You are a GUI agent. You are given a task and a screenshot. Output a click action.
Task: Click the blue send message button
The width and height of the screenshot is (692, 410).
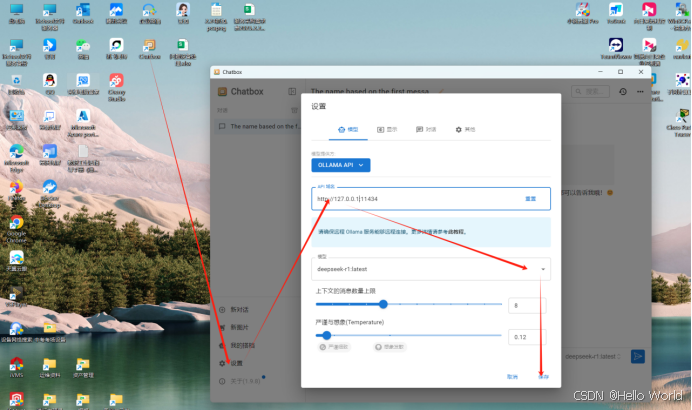(637, 357)
